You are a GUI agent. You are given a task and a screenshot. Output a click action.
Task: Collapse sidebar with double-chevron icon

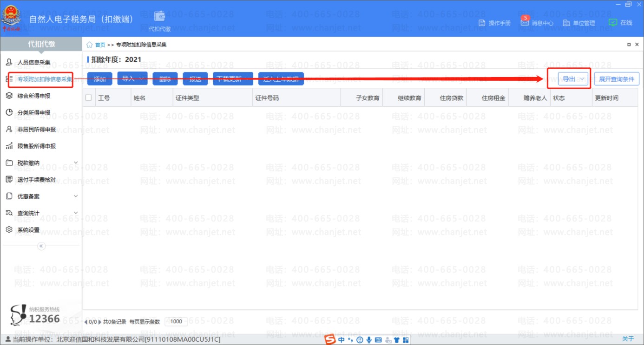point(41,246)
